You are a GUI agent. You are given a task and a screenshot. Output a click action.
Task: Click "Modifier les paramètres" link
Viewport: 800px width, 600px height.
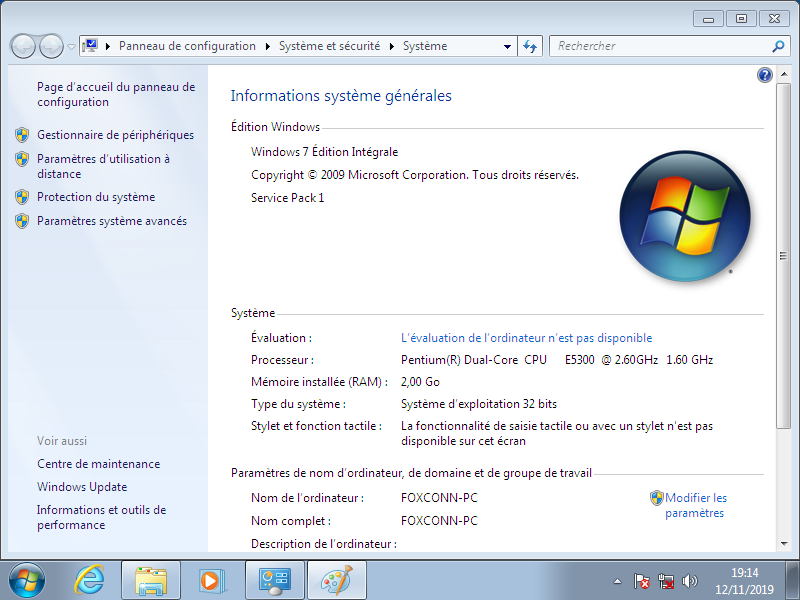point(695,505)
